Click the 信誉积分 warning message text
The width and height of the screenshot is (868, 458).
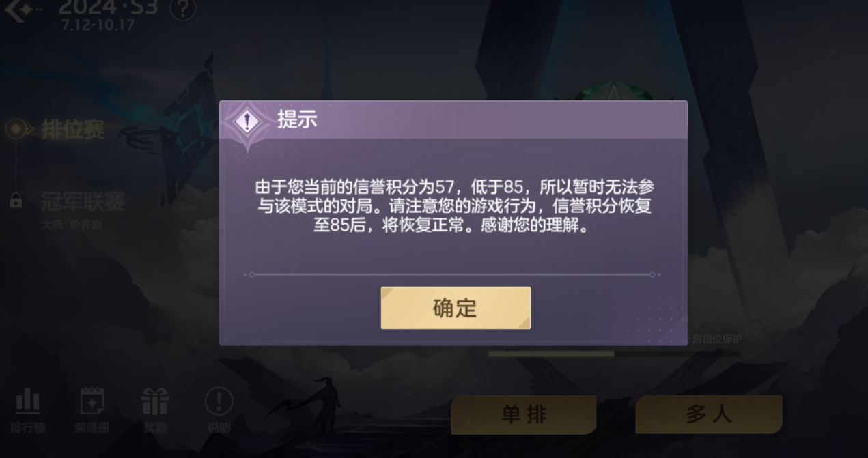click(x=455, y=206)
